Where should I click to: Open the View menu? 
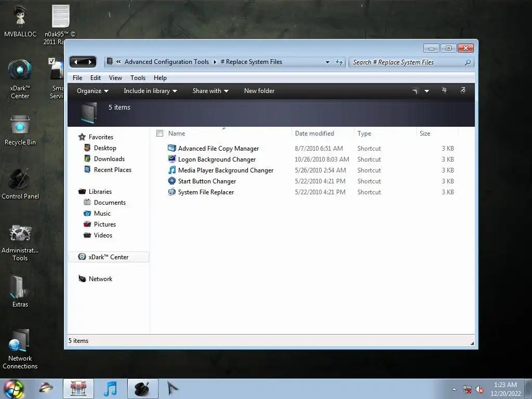tap(115, 78)
